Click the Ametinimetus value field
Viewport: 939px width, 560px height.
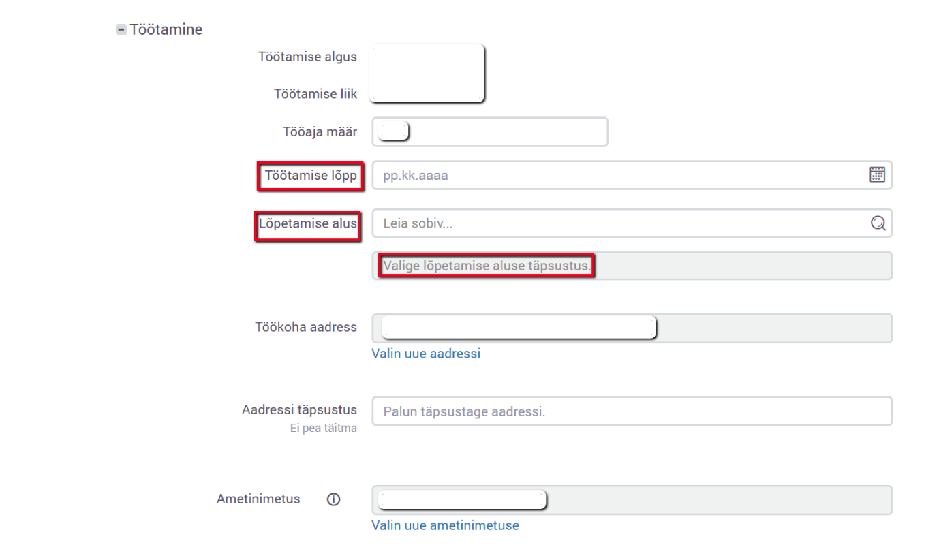click(x=715, y=500)
